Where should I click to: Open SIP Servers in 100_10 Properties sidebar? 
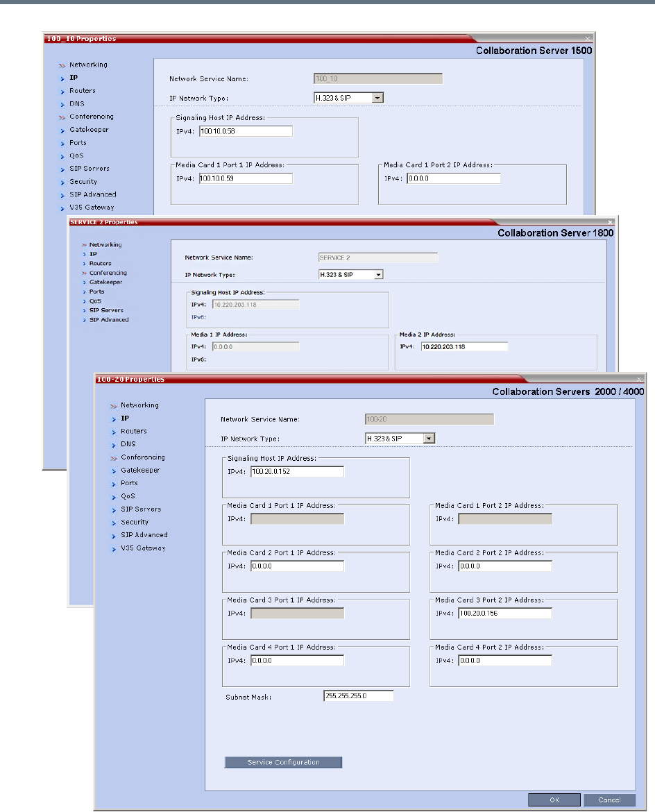tap(89, 169)
